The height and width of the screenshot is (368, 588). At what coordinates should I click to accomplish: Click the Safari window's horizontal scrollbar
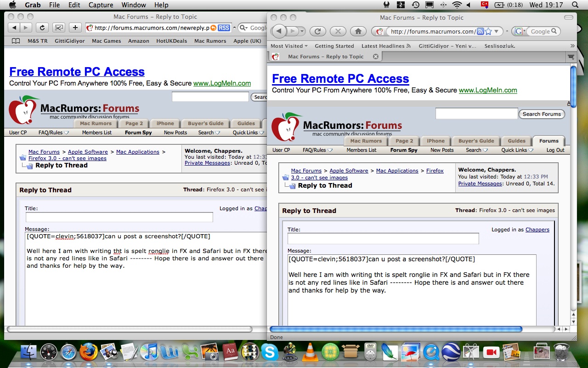(130, 329)
